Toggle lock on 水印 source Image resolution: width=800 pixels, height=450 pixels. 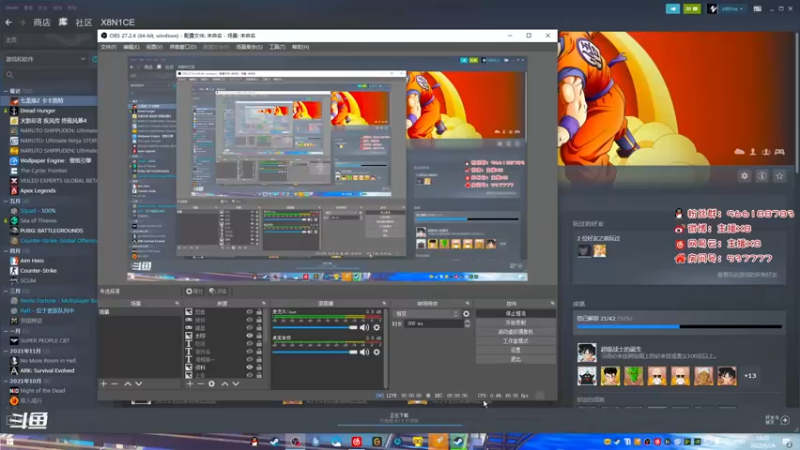pyautogui.click(x=259, y=336)
